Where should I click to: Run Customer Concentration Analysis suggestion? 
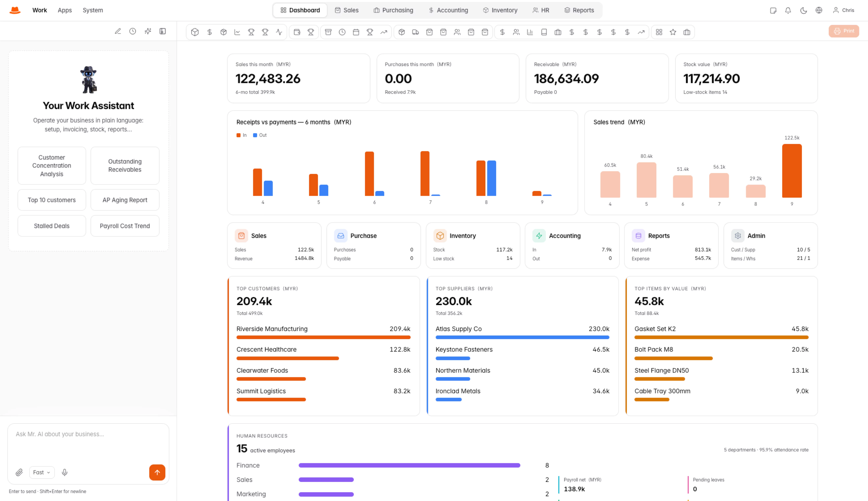[52, 166]
